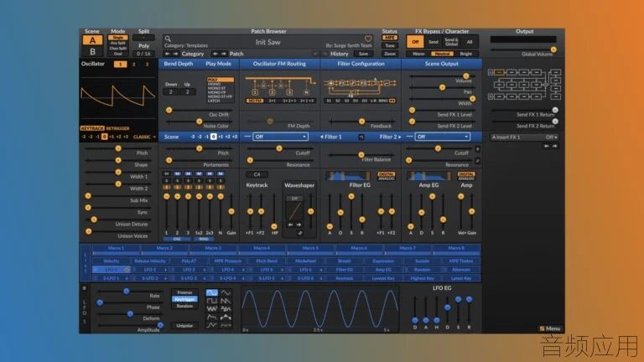Select 2>1 FM routing
Viewport: 644px width, 362px height.
(x=272, y=101)
